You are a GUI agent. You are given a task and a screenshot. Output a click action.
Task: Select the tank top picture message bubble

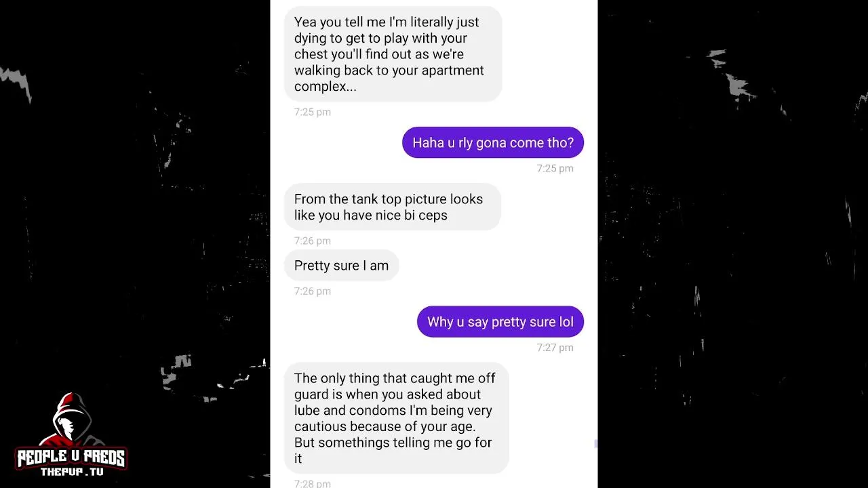coord(392,207)
